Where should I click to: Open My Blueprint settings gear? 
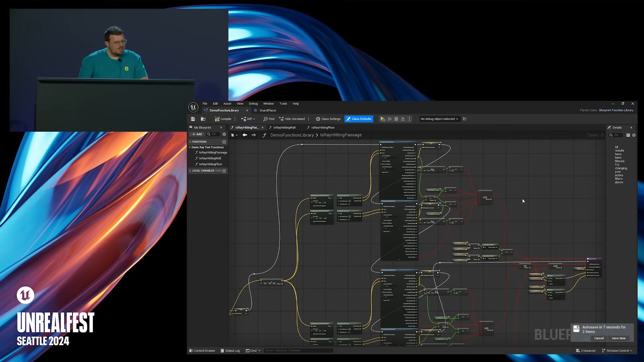point(224,134)
